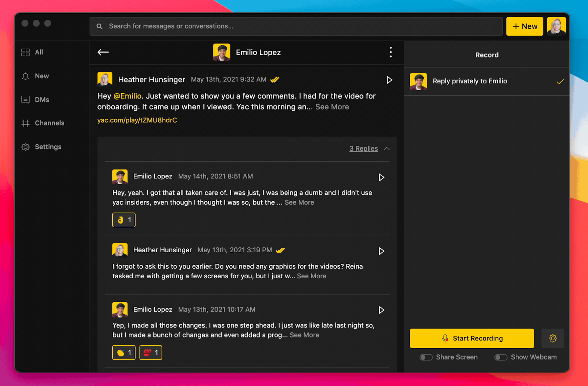Expand See More on Emilio's 10:17 AM reply
588x386 pixels.
(304, 335)
